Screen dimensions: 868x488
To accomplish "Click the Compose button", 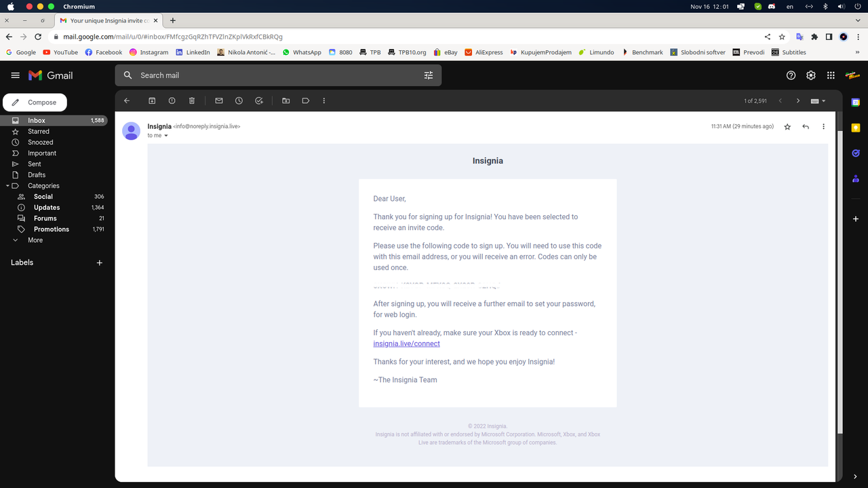I will [x=35, y=102].
